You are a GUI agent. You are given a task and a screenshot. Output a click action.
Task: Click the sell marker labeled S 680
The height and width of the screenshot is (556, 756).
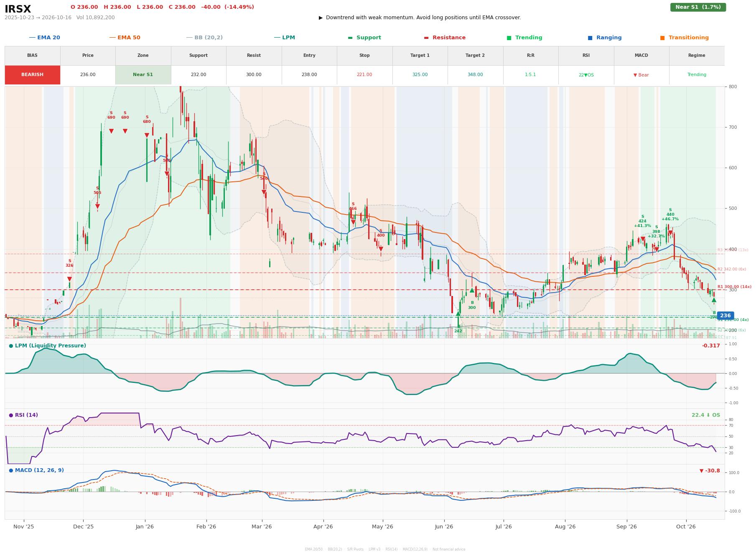[x=147, y=135]
